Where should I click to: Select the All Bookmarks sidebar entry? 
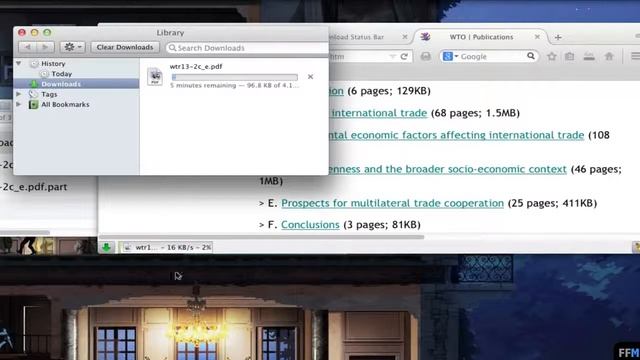pyautogui.click(x=65, y=104)
